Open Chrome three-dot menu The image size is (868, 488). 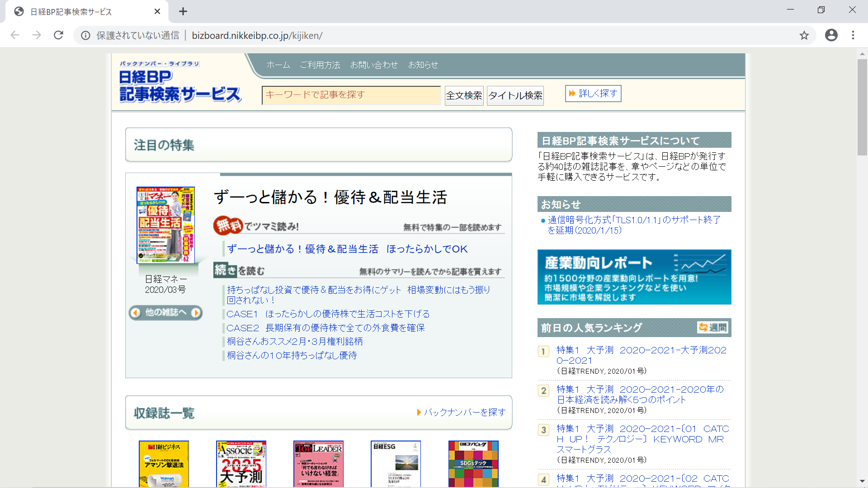[853, 35]
